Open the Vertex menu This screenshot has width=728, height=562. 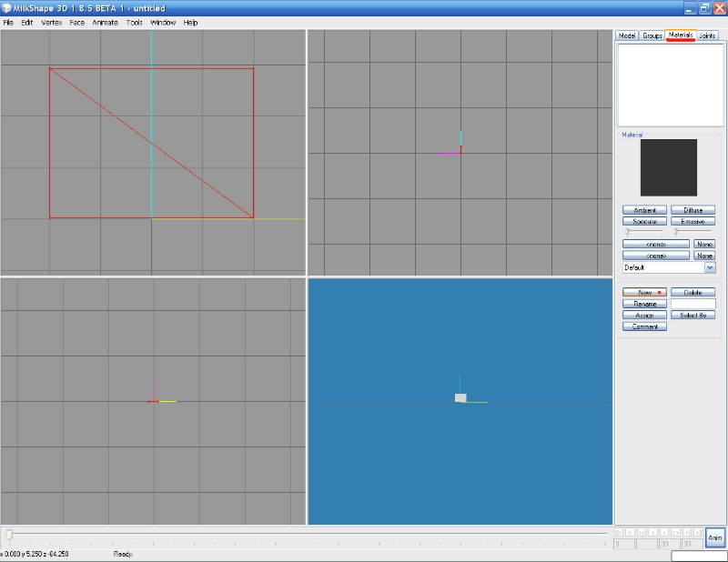tap(51, 22)
